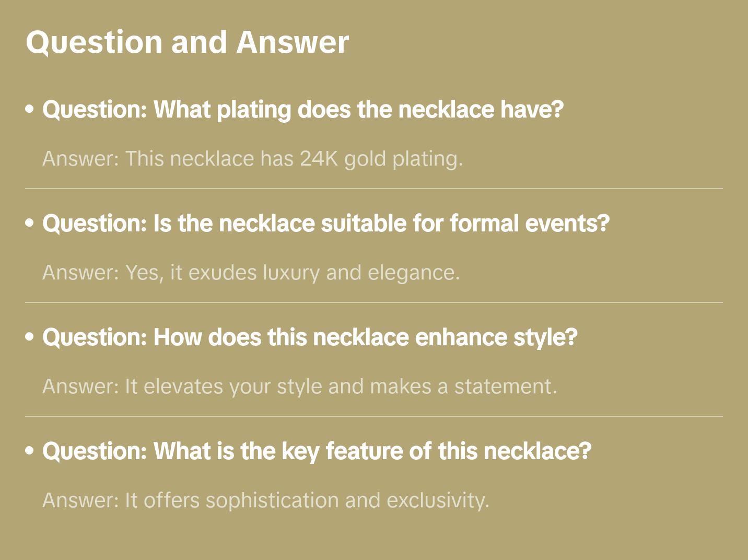The width and height of the screenshot is (748, 560).
Task: Click the word 'statement' in the third answer
Action: pos(502,387)
